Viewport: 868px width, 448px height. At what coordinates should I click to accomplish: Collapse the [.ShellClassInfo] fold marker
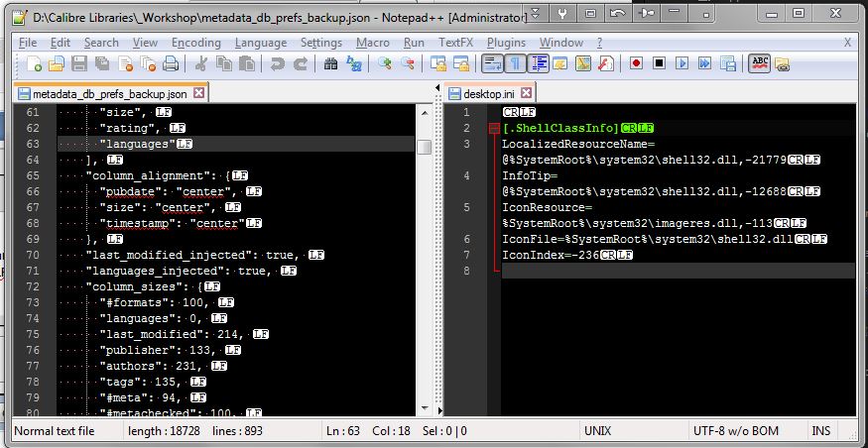[x=494, y=128]
